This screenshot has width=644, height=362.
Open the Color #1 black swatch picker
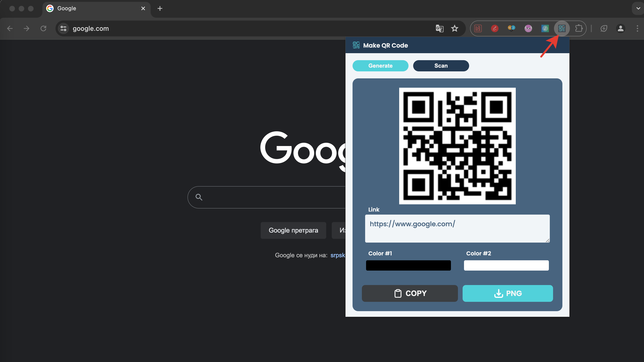click(408, 265)
